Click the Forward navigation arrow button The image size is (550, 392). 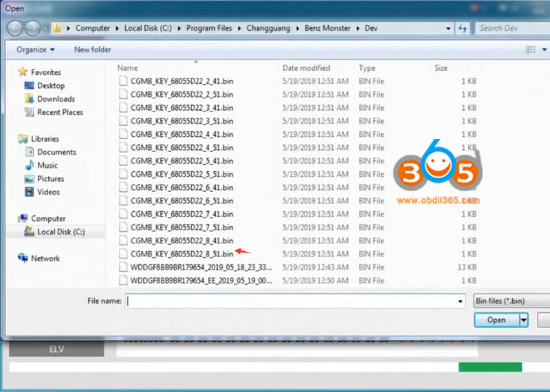click(32, 28)
